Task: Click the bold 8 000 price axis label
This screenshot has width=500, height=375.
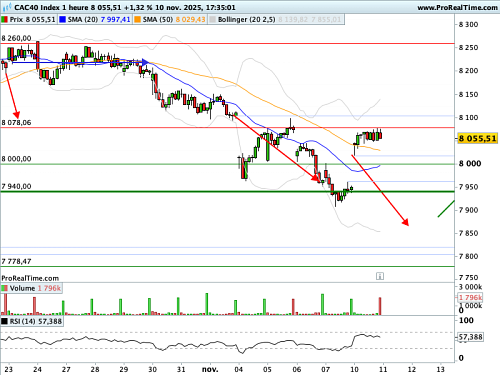Action: tap(470, 164)
